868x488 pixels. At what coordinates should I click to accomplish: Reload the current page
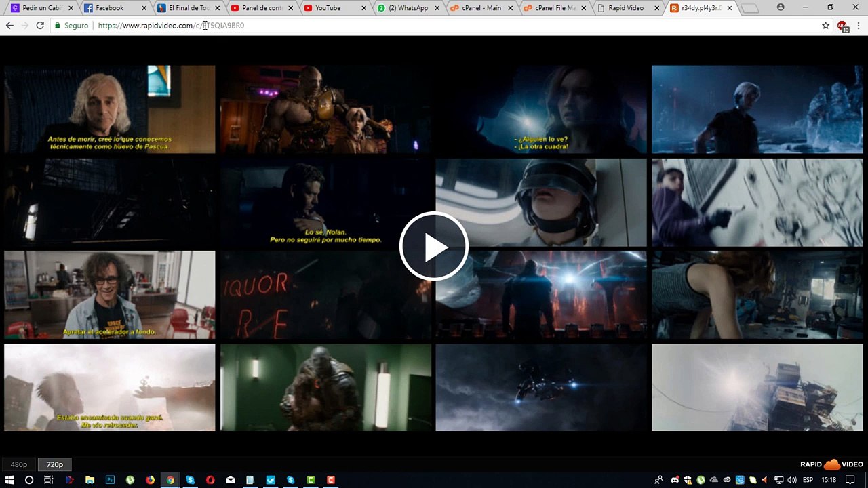coord(40,25)
